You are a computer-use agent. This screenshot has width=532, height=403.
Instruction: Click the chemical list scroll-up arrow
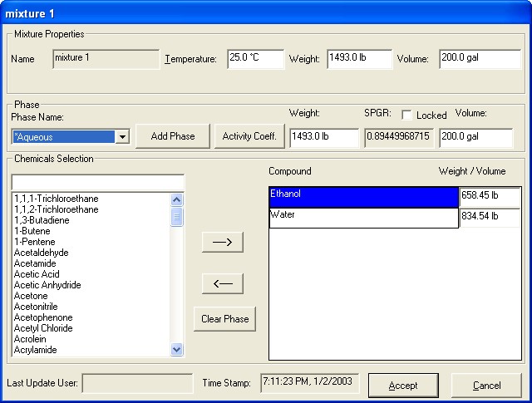click(x=176, y=200)
